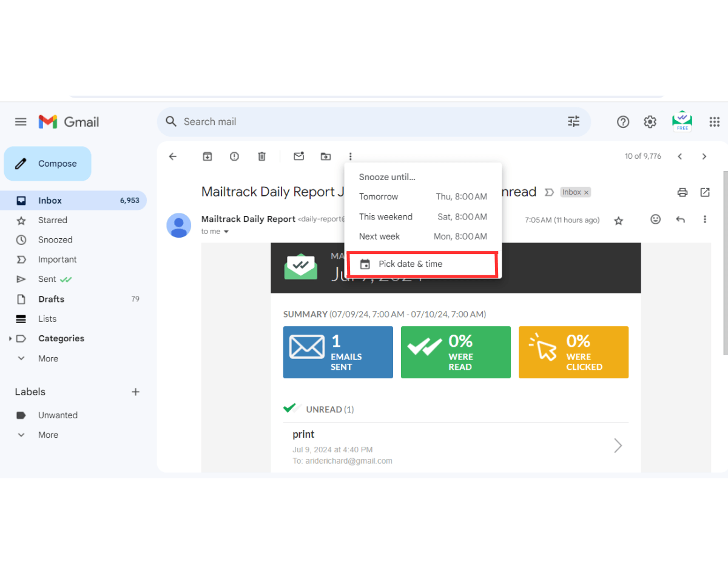The width and height of the screenshot is (728, 582).
Task: Click the Were Read green tile
Action: point(456,352)
